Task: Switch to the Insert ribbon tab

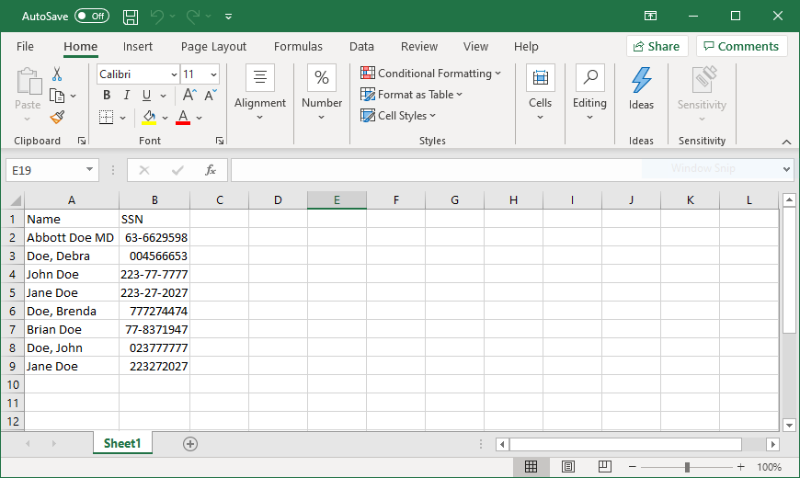Action: [x=138, y=46]
